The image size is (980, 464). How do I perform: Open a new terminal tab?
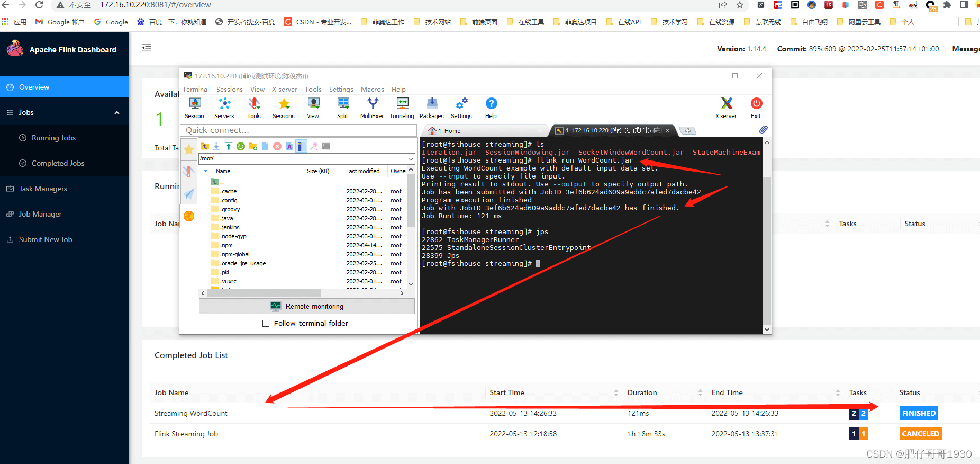pyautogui.click(x=688, y=131)
